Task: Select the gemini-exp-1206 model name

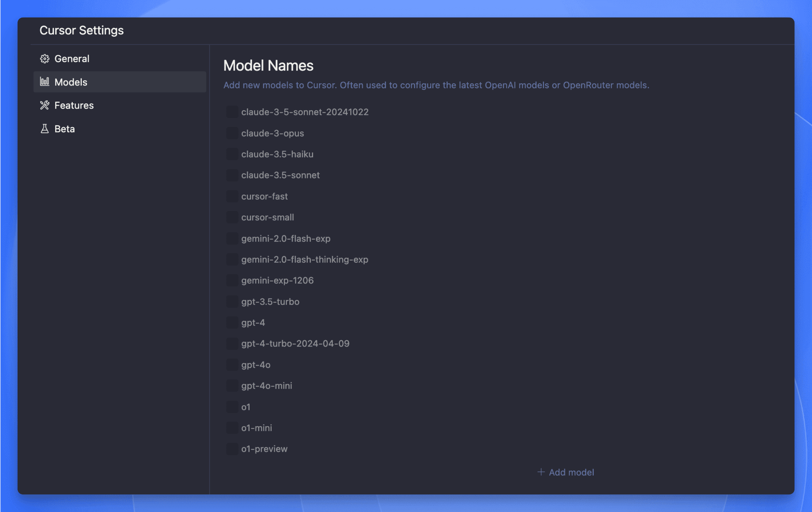Action: pyautogui.click(x=278, y=280)
